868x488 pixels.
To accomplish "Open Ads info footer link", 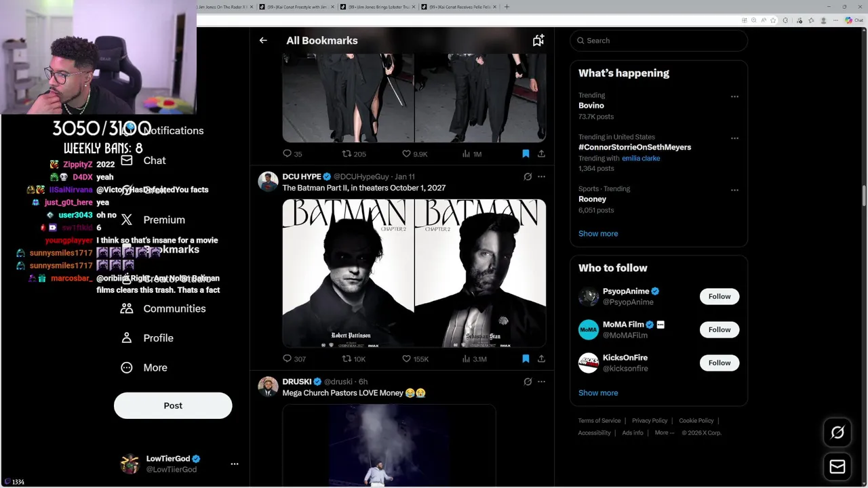I will 633,433.
